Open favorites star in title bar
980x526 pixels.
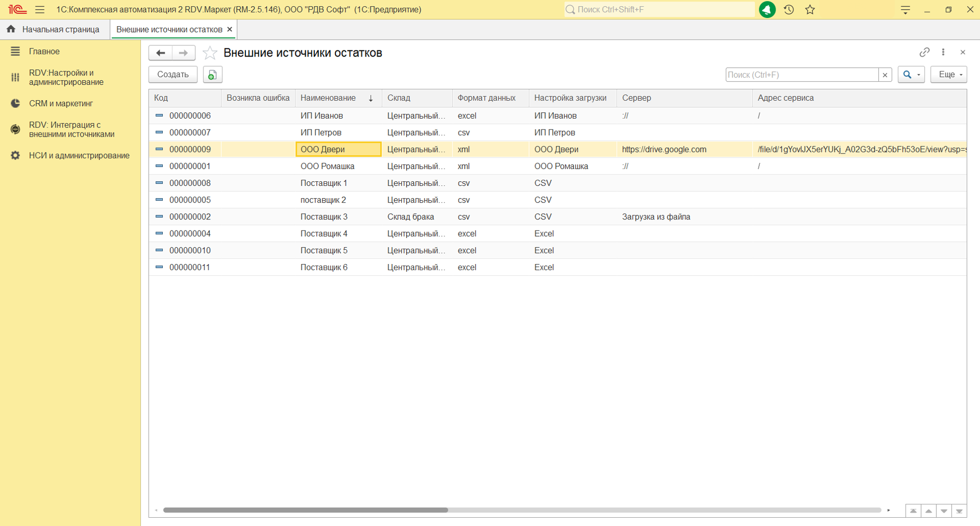(810, 10)
